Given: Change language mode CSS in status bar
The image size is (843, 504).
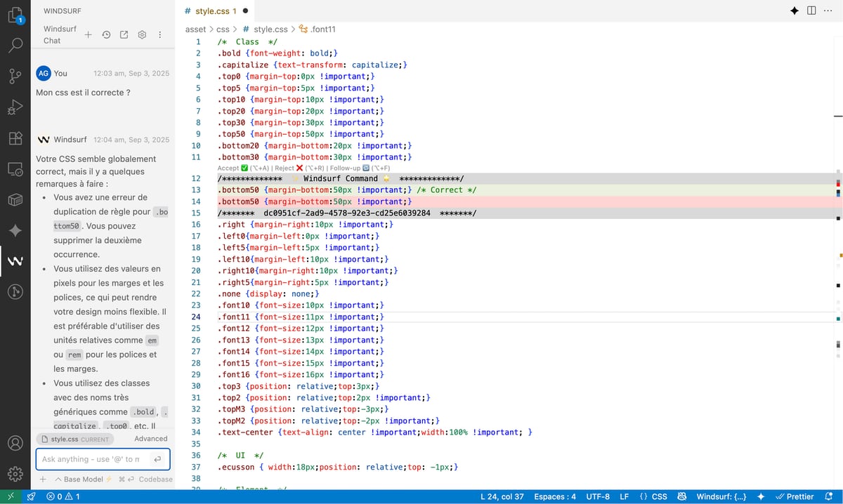Looking at the screenshot, I should 653,496.
